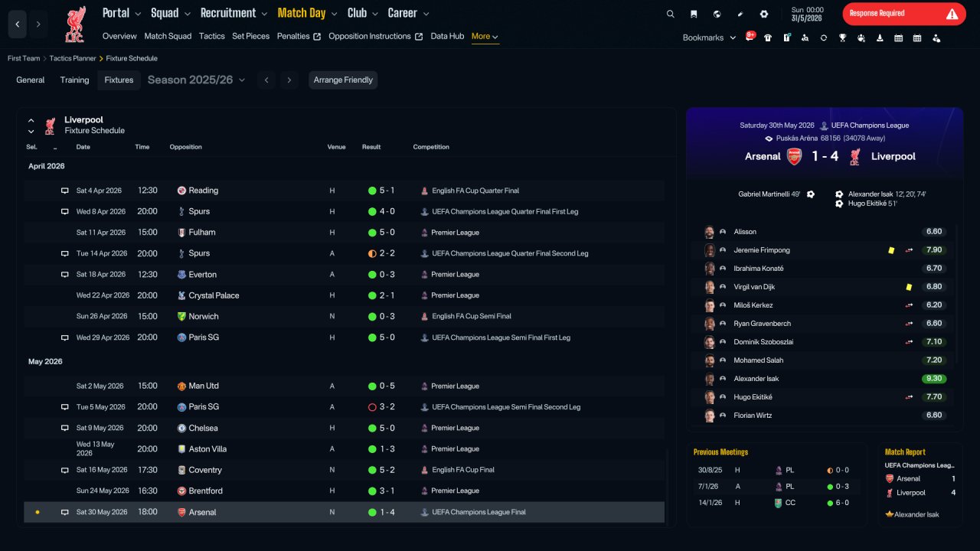Open the Bookmarks dropdown
This screenshot has height=551, width=980.
[709, 37]
